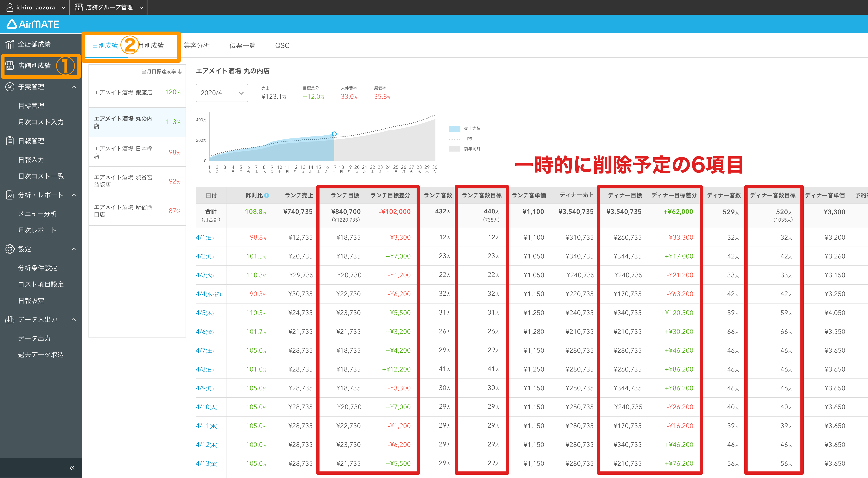This screenshot has height=478, width=868.
Task: Switch to the 集客分析 tab
Action: pos(196,45)
